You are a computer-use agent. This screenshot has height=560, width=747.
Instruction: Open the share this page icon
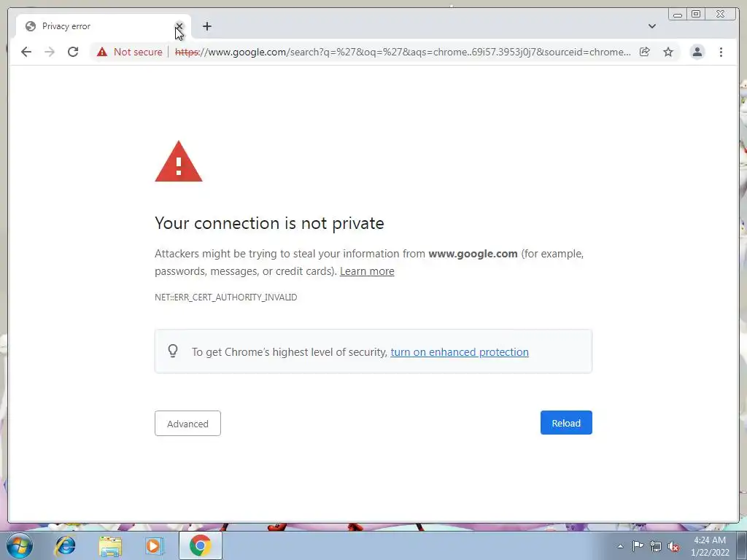[x=645, y=52]
